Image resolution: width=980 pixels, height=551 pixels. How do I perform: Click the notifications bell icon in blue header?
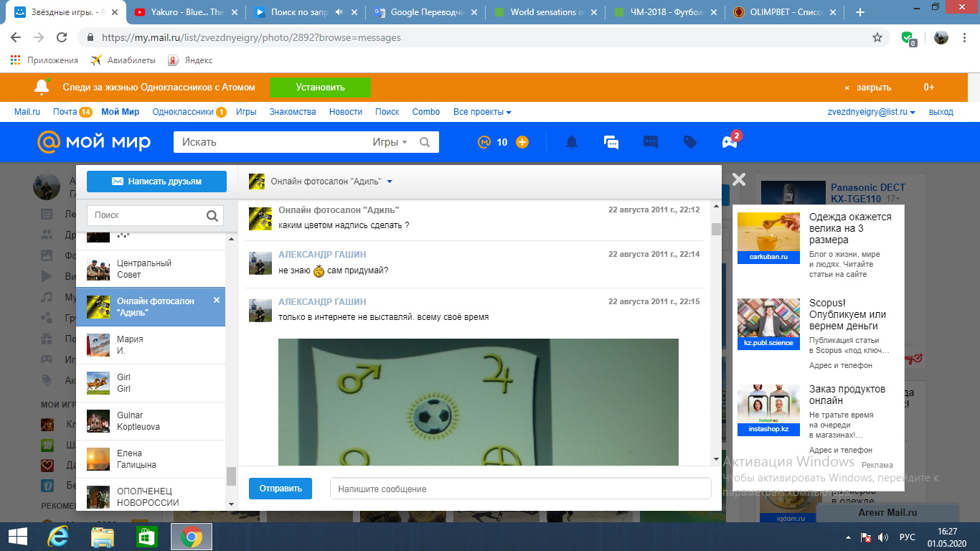(572, 142)
